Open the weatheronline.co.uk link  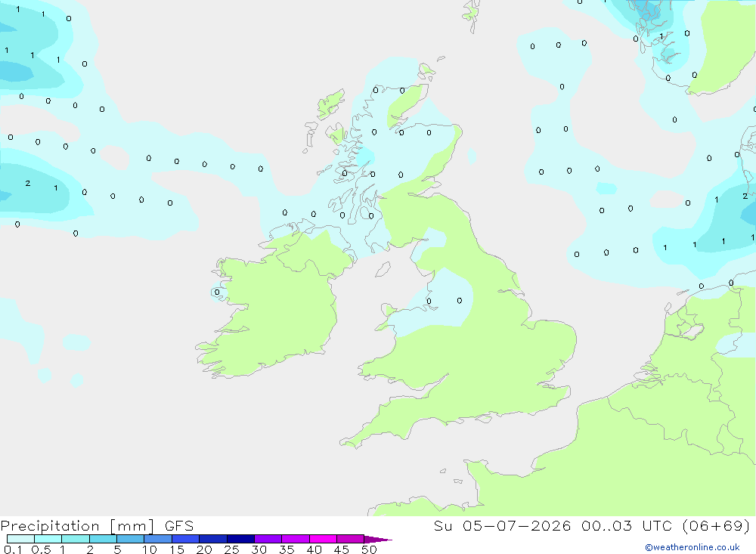[692, 547]
